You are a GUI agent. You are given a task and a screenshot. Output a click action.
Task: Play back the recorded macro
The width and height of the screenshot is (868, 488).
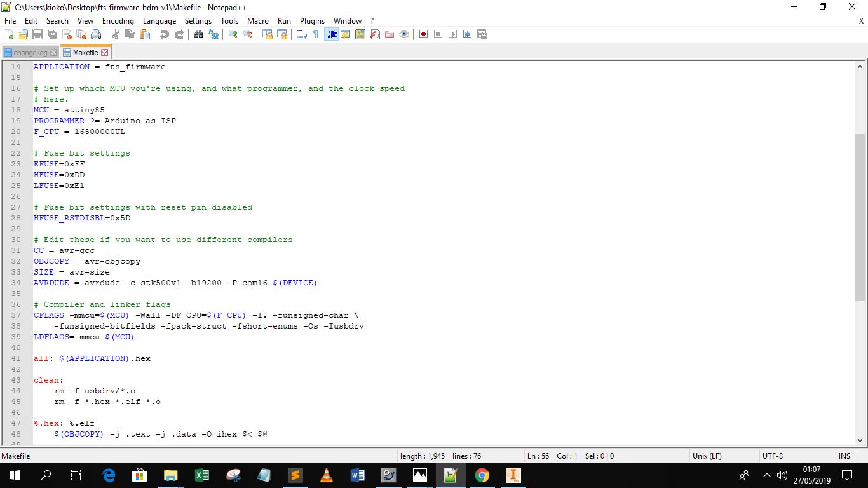(x=453, y=34)
